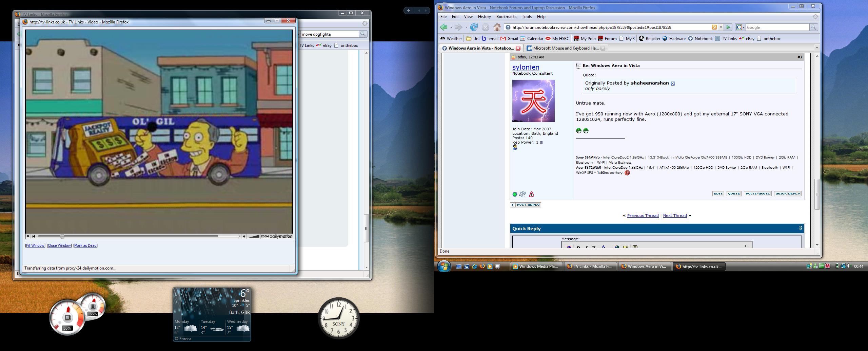The width and height of the screenshot is (868, 351).
Task: Open the My HSBC bookmark
Action: click(557, 38)
